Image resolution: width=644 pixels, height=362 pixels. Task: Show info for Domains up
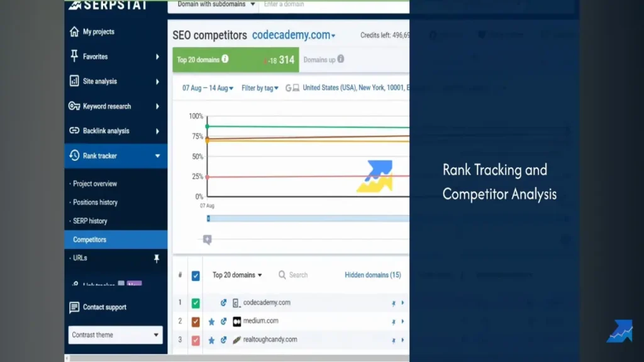(x=340, y=59)
